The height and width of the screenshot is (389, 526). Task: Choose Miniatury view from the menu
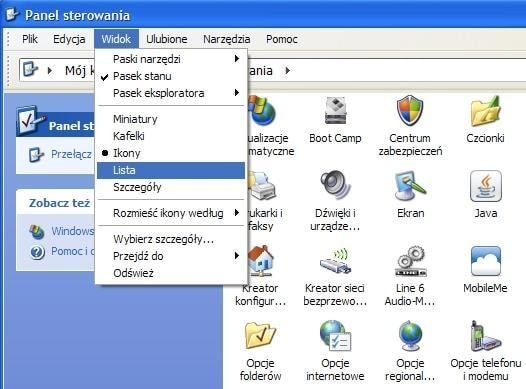(x=171, y=119)
